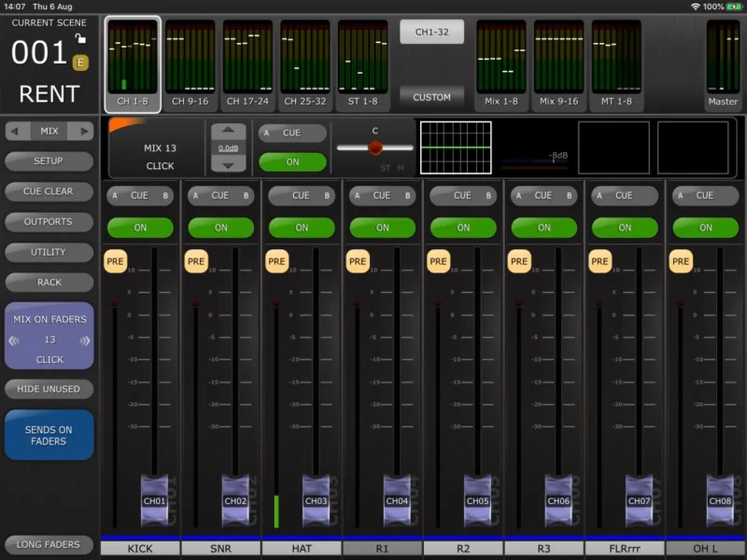
Task: Clear all cues with CUE CLEAR
Action: tap(49, 191)
